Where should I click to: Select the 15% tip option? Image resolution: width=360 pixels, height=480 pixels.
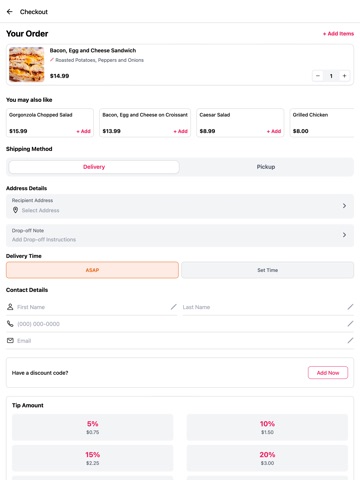pyautogui.click(x=93, y=458)
